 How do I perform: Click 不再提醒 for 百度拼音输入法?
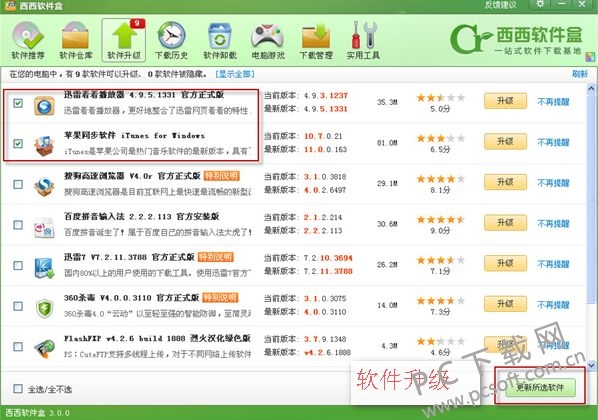(553, 224)
